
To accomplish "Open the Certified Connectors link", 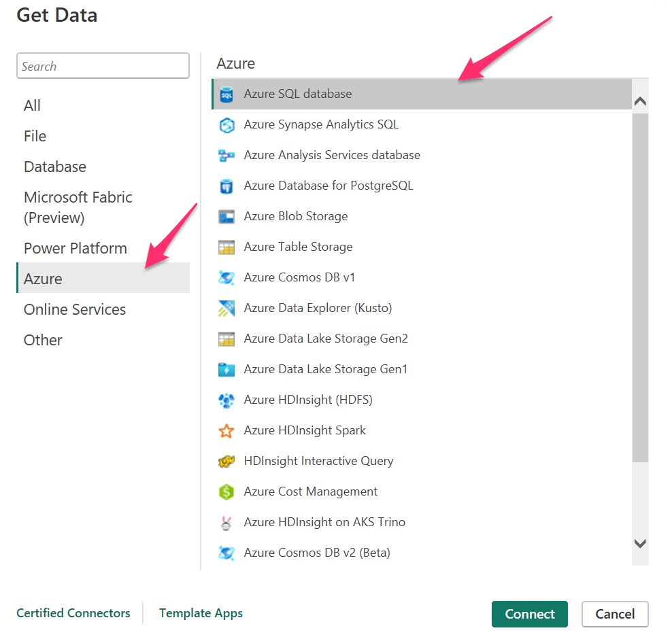I will (x=73, y=613).
